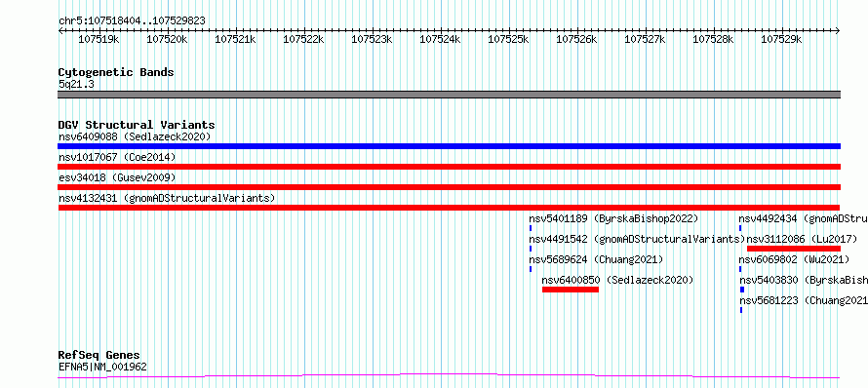Click the 107519k ruler mark
Viewport: 868px width, 388px height.
click(x=99, y=39)
